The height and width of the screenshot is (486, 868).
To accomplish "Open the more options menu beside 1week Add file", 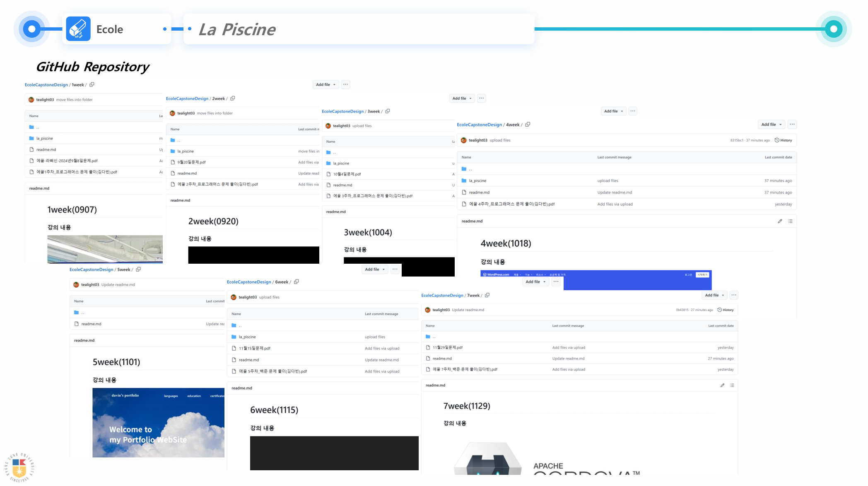I will pyautogui.click(x=345, y=84).
